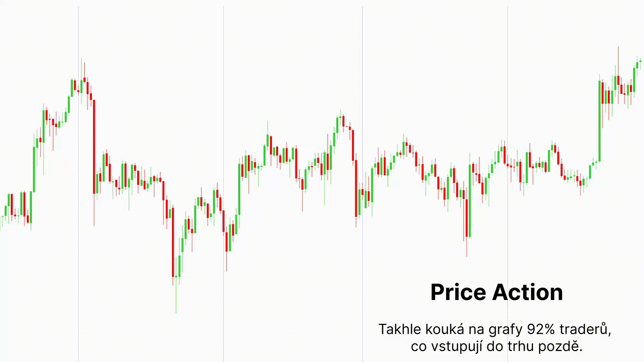The width and height of the screenshot is (644, 362).
Task: Click the long red candle after first peak
Action: 94,146
